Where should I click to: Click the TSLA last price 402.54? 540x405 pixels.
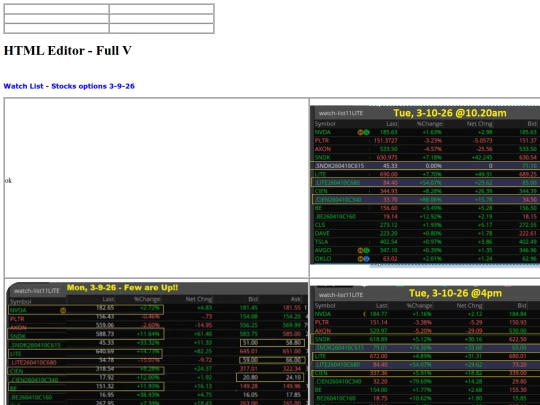click(x=388, y=242)
